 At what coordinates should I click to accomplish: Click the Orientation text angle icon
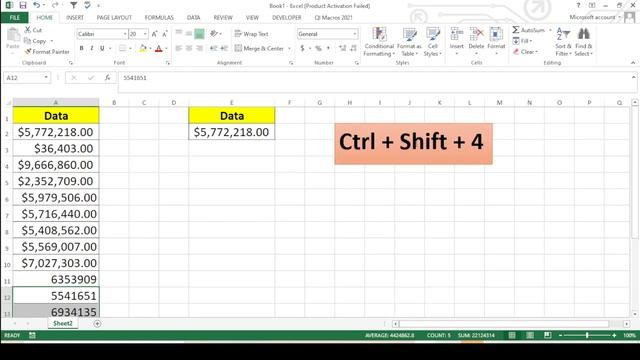coord(214,33)
